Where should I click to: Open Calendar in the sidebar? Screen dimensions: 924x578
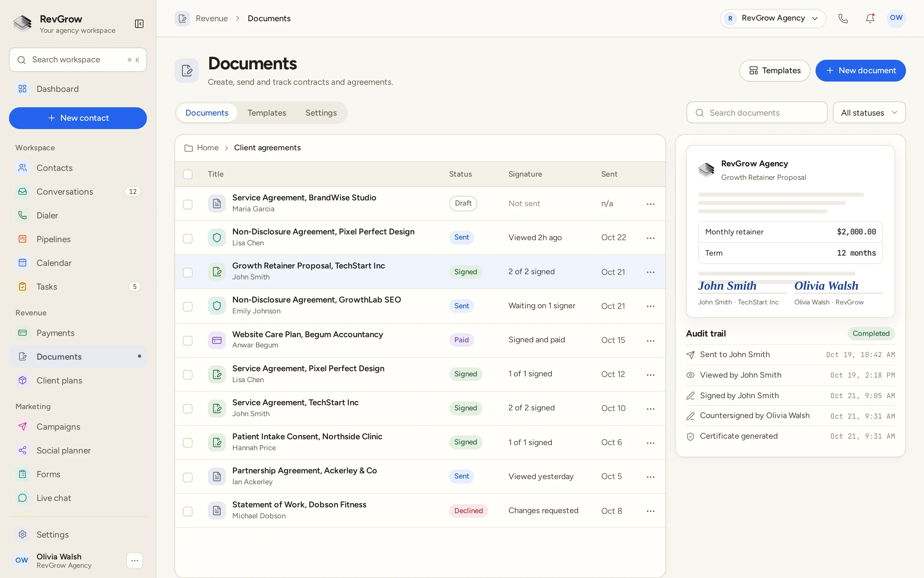78,263
